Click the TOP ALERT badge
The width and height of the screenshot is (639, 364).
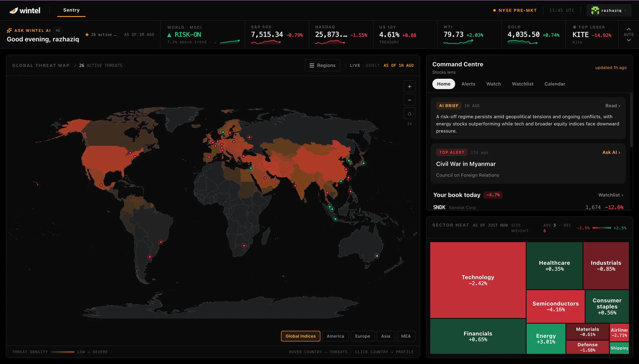(451, 152)
